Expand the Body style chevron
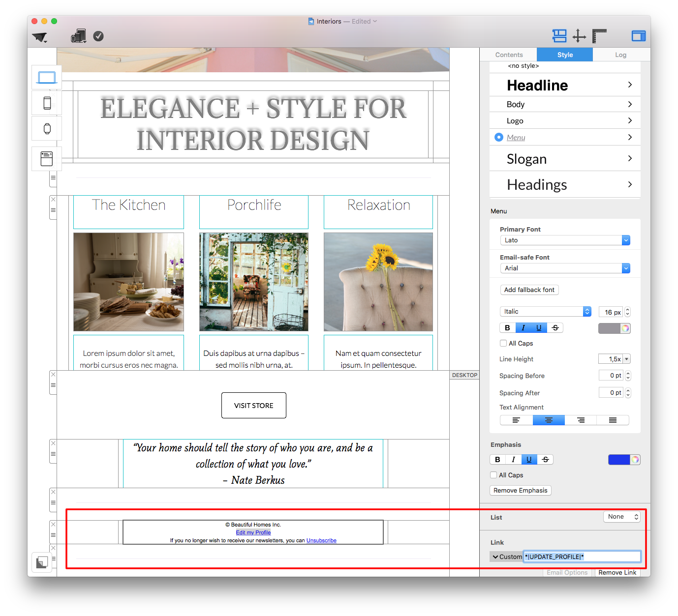 (630, 104)
